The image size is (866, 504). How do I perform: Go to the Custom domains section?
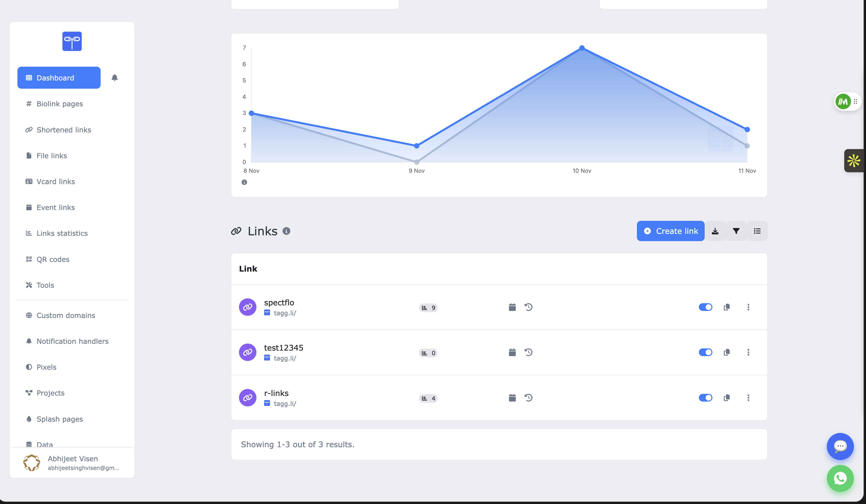click(66, 315)
